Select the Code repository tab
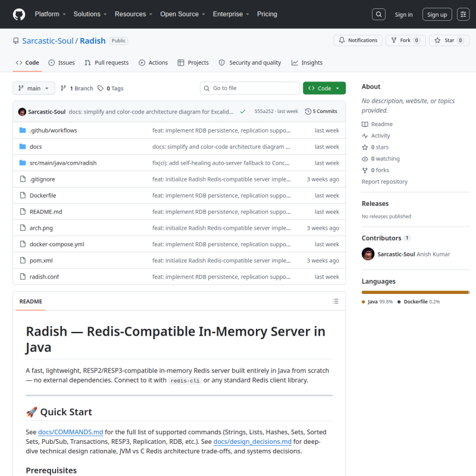 point(27,62)
